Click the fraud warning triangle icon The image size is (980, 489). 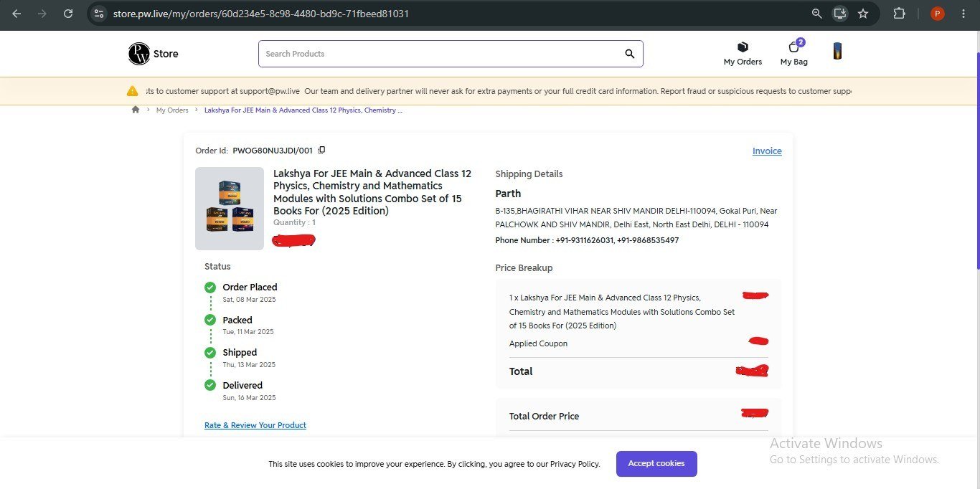point(132,91)
